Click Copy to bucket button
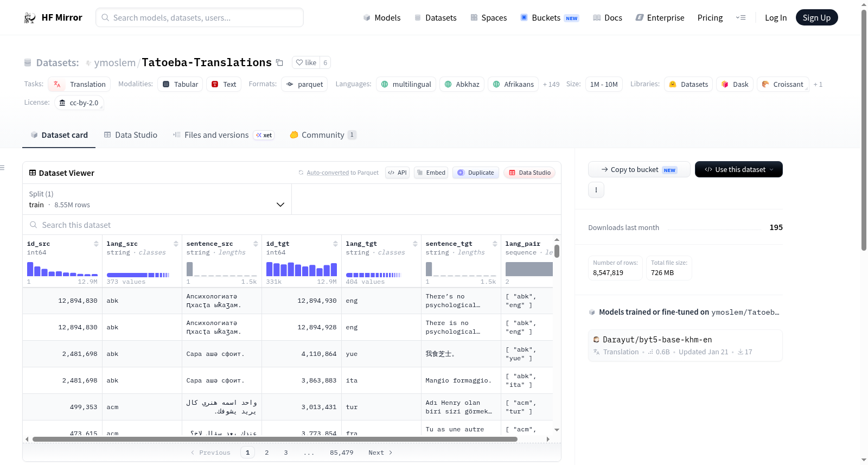This screenshot has height=465, width=868. click(639, 169)
